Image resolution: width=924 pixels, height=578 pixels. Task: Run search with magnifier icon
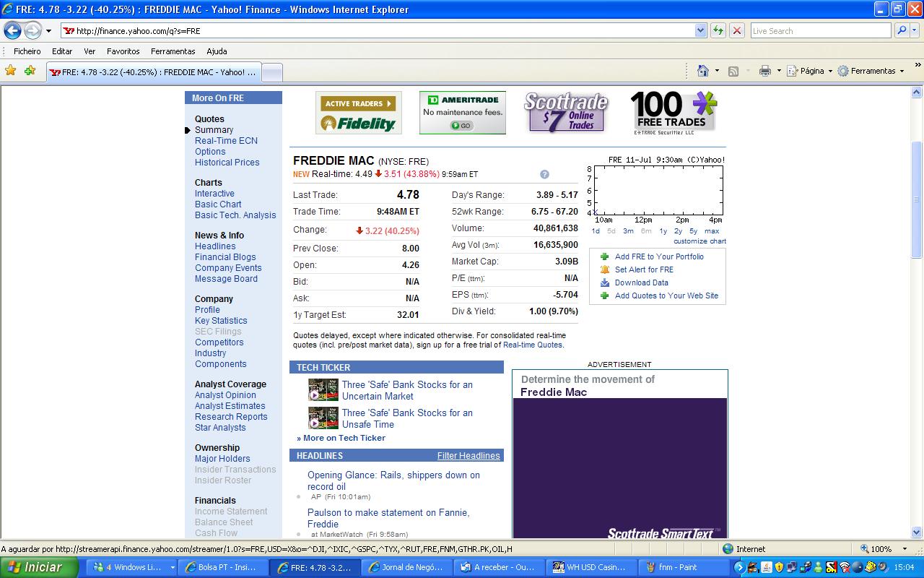901,30
